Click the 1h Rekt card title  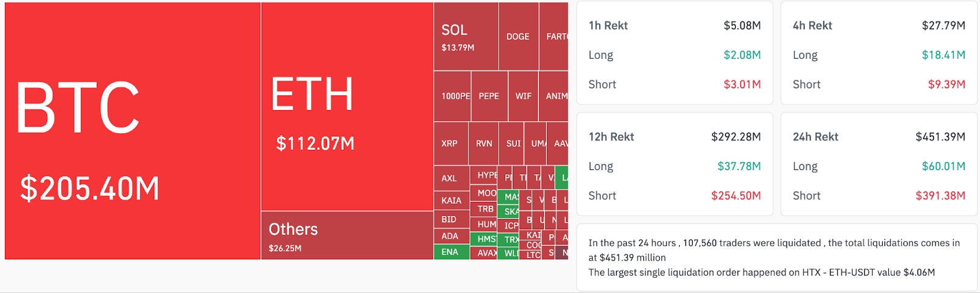[x=608, y=26]
